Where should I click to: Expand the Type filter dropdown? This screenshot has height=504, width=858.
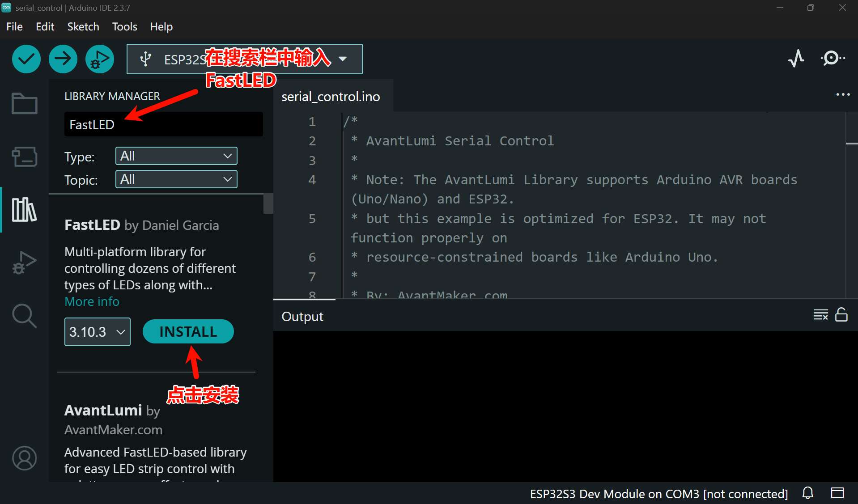tap(176, 156)
